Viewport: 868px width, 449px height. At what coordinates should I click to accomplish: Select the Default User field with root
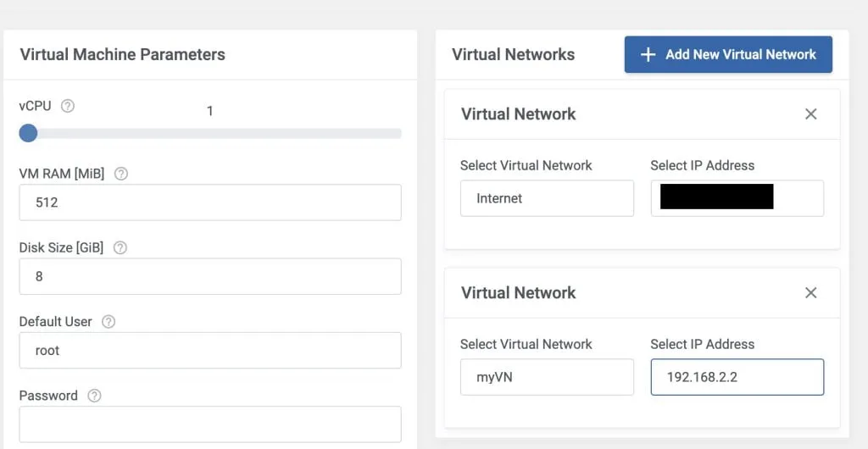coord(209,350)
